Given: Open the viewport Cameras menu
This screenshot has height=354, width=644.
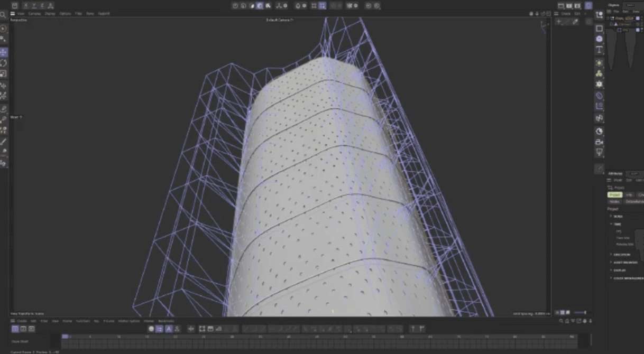Looking at the screenshot, I should coord(35,13).
